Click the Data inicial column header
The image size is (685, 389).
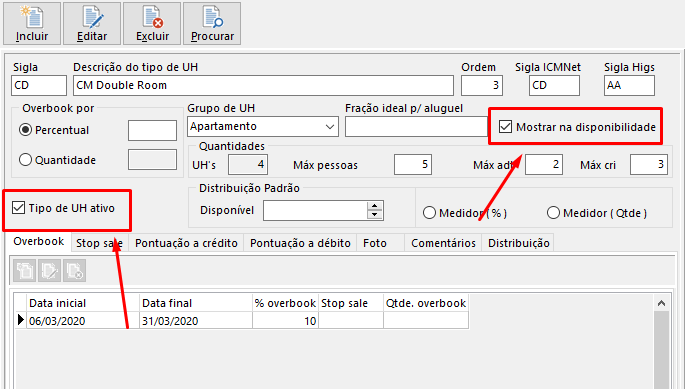pos(83,303)
